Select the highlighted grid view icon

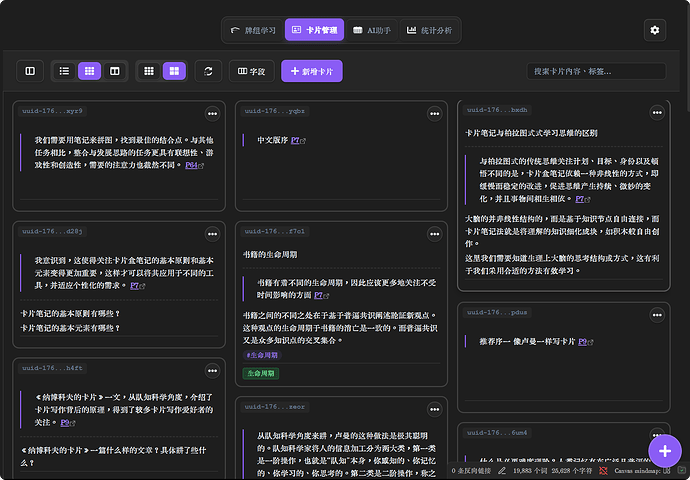coord(89,71)
